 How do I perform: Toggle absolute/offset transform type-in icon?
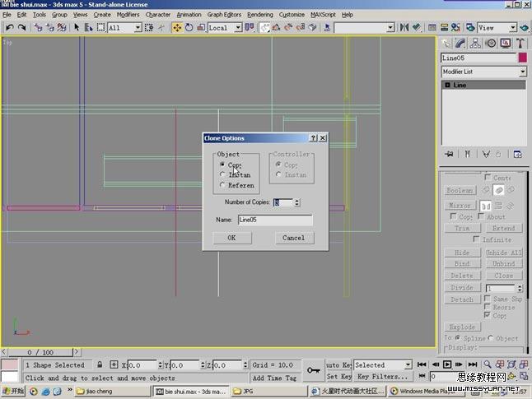tap(114, 364)
